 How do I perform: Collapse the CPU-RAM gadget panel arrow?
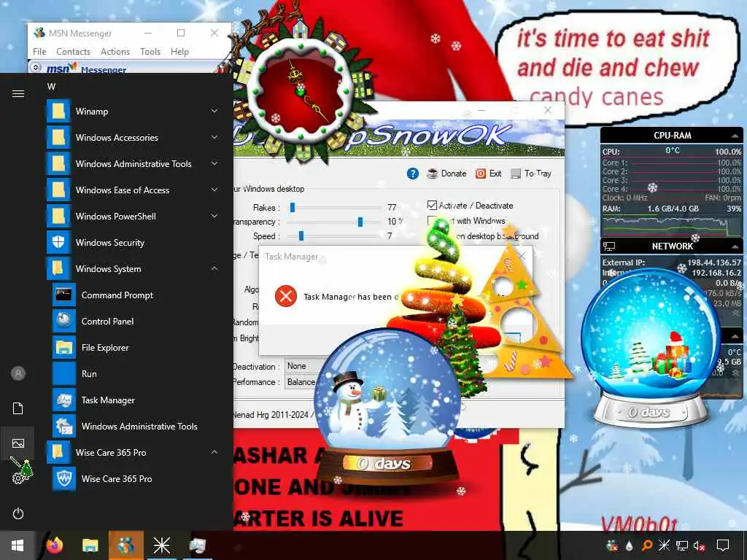pos(735,136)
